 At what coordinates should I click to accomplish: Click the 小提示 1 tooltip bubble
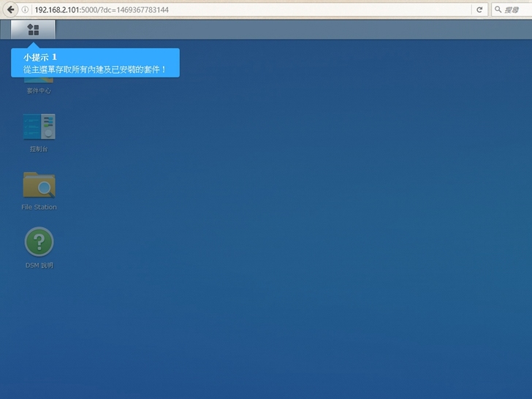pyautogui.click(x=95, y=63)
